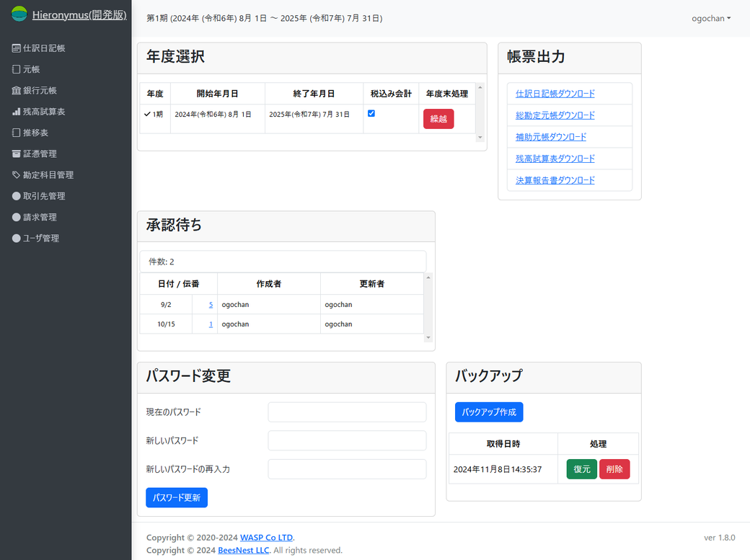The height and width of the screenshot is (560, 750).
Task: Open the ogochan user dropdown
Action: point(710,19)
